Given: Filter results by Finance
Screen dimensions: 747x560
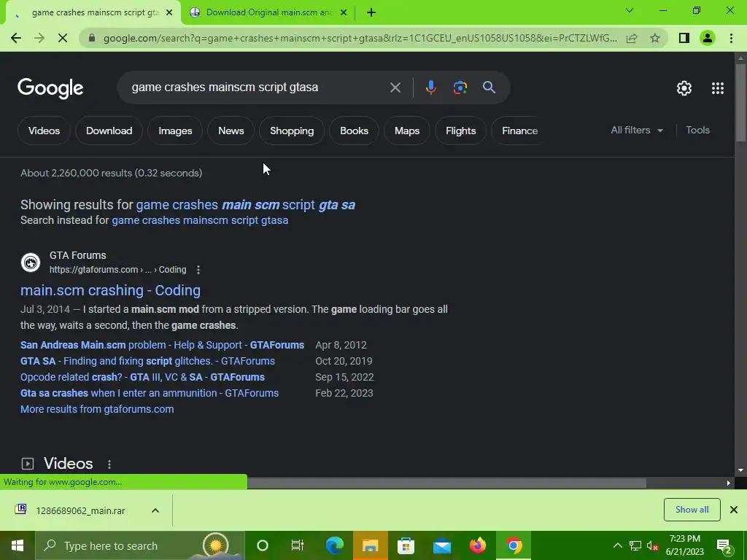Looking at the screenshot, I should [519, 131].
